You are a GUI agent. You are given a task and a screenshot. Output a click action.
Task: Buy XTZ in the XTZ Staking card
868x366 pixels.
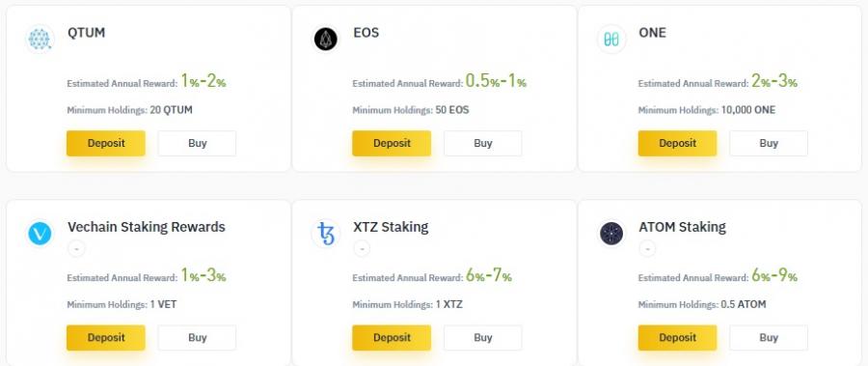point(483,338)
